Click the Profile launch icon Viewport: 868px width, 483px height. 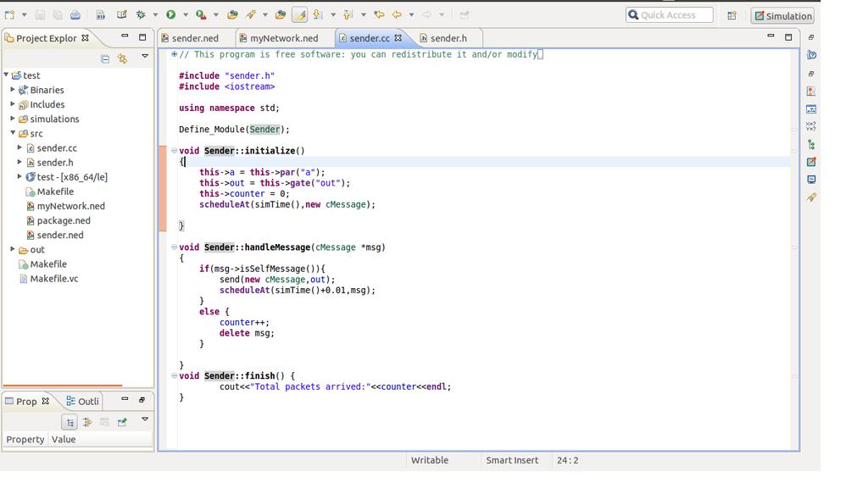tap(201, 15)
